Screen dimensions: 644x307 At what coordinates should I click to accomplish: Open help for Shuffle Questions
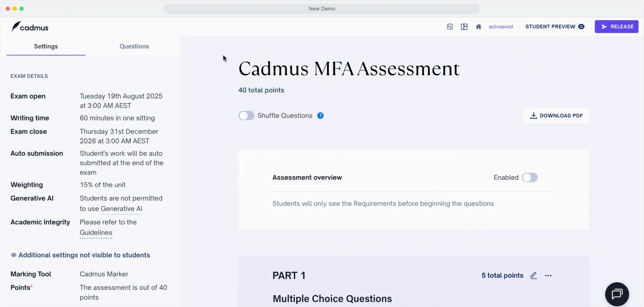(x=320, y=116)
